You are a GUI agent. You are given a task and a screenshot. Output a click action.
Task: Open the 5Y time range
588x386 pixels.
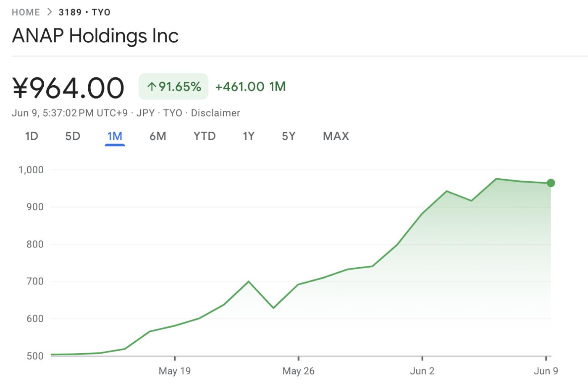[288, 136]
